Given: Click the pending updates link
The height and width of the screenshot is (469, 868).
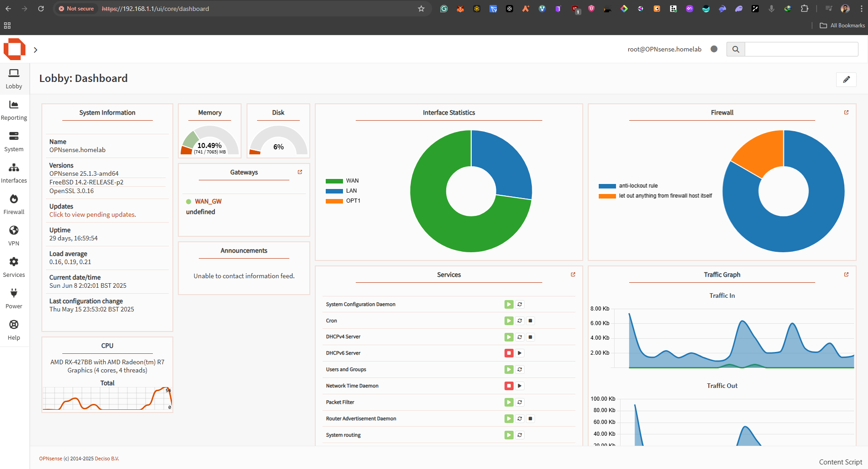Looking at the screenshot, I should click(92, 214).
